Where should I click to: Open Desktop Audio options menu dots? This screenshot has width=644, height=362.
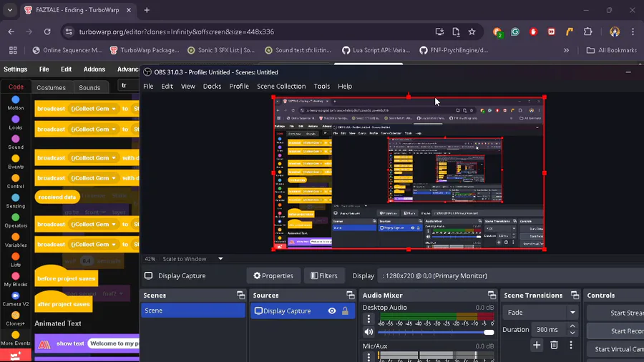(x=369, y=318)
